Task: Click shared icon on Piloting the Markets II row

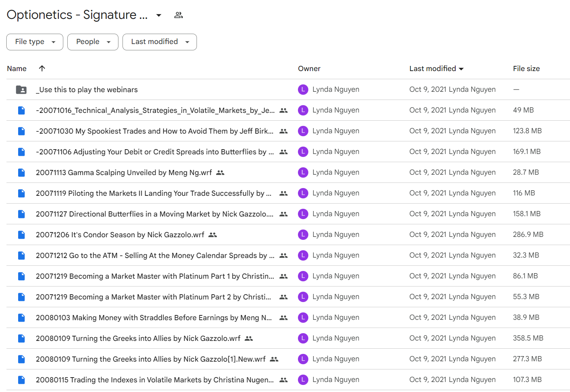Action: click(284, 193)
